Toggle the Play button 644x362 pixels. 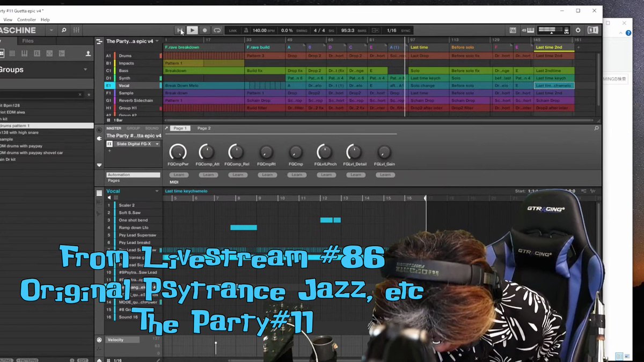192,31
